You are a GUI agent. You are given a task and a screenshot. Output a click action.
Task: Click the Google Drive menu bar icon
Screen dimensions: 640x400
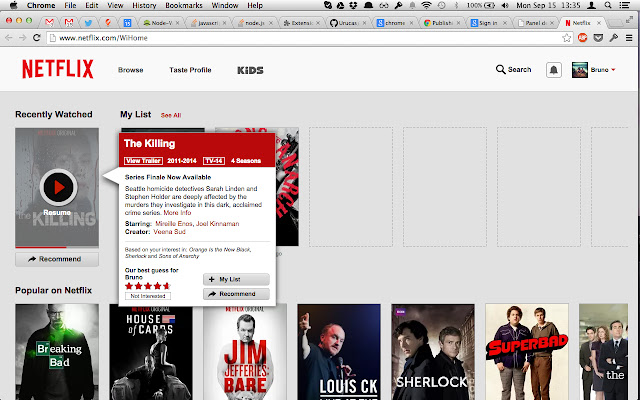pyautogui.click(x=340, y=5)
